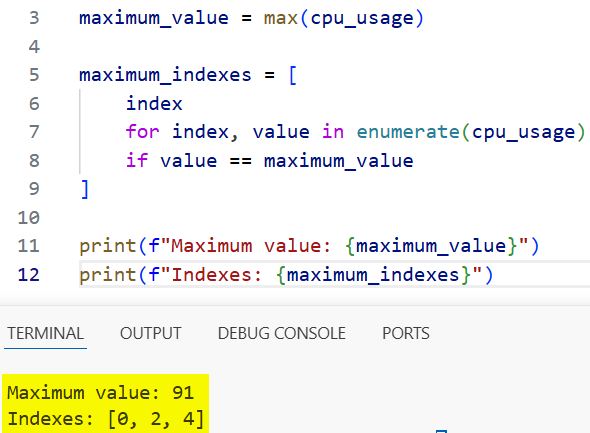
Task: Click cpu_usage argument on line 3
Action: 362,19
